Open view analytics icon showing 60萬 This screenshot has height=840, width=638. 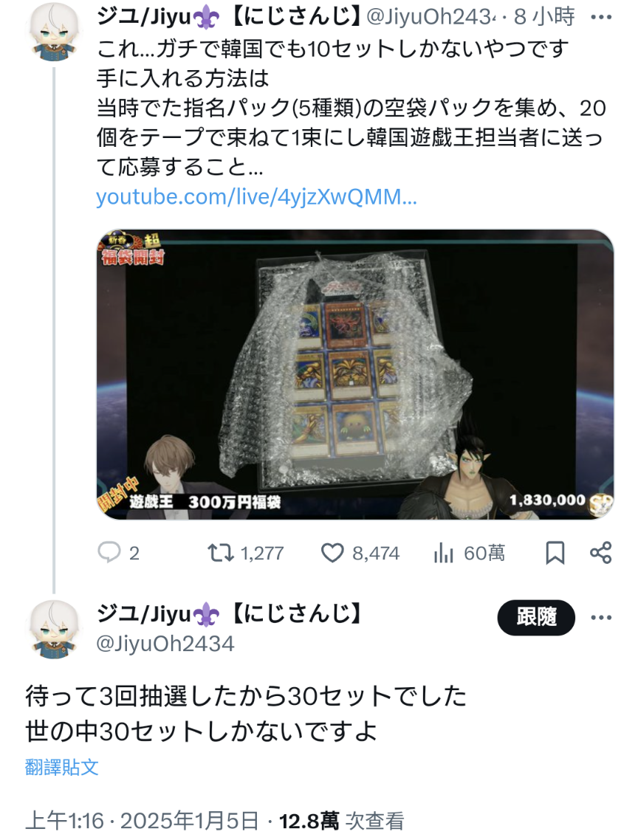point(443,553)
